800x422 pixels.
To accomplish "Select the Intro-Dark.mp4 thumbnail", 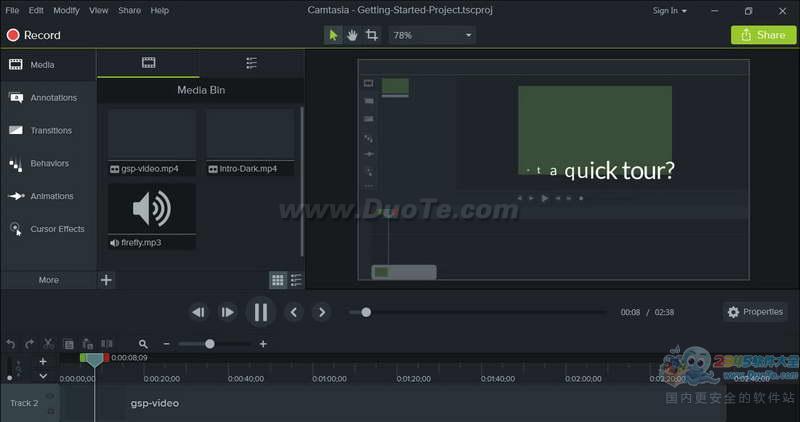I will pos(250,142).
